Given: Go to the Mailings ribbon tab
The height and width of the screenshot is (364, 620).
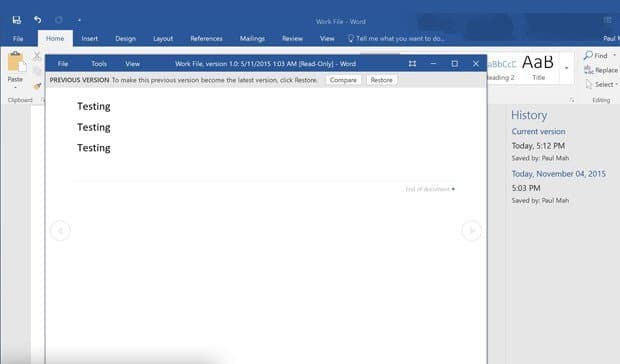Looking at the screenshot, I should 252,38.
